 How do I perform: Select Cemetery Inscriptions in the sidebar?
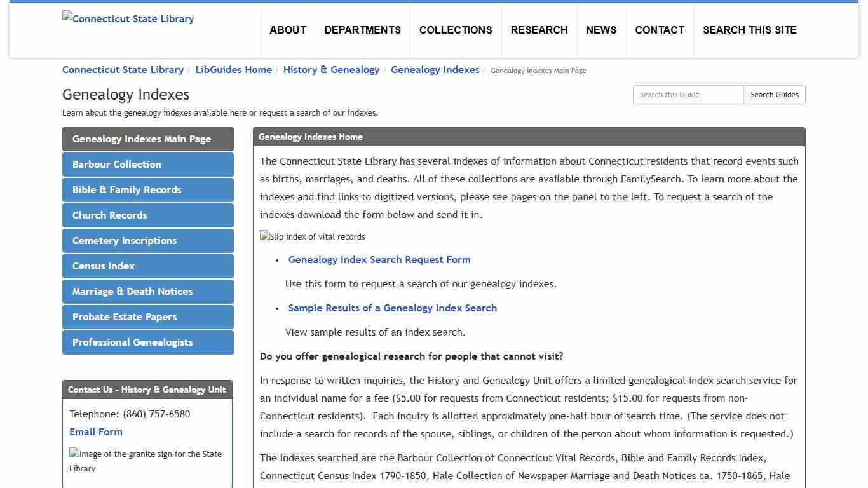(x=147, y=241)
